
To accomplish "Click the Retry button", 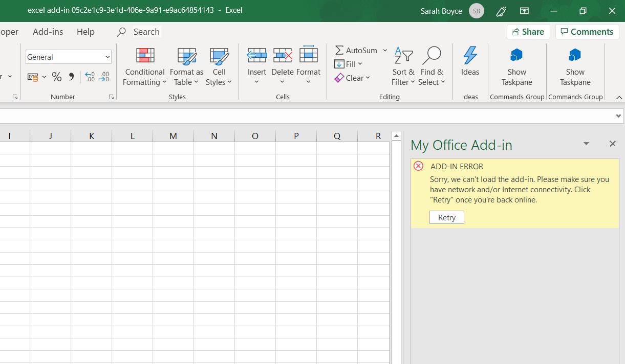I will [447, 217].
